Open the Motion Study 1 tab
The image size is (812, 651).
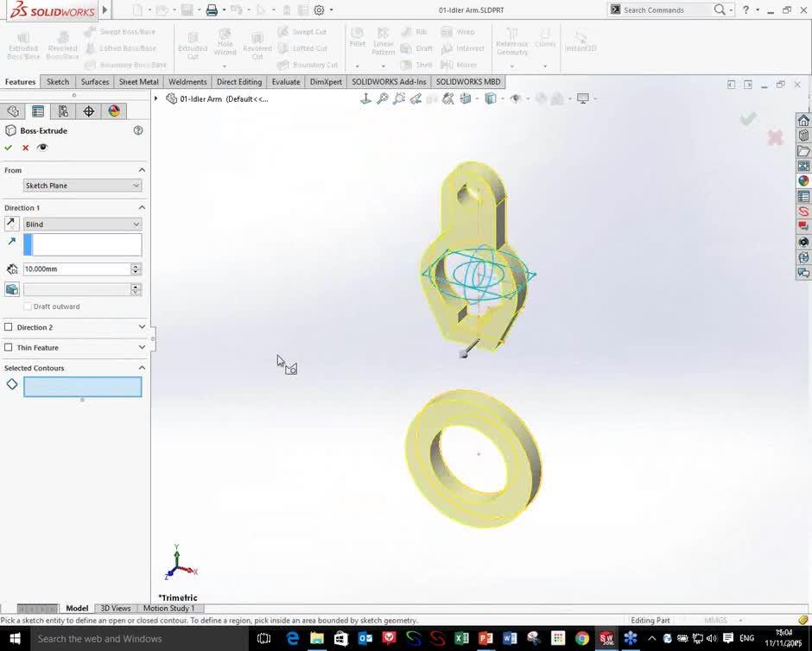point(169,608)
